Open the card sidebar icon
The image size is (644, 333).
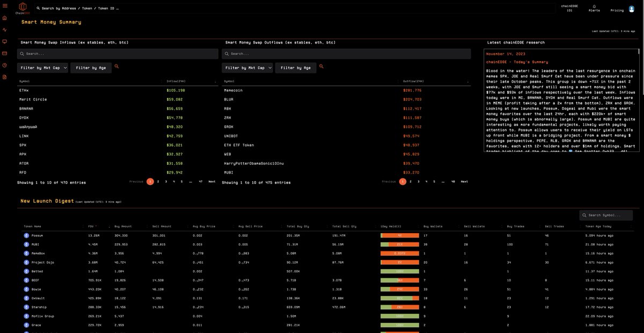(5, 53)
